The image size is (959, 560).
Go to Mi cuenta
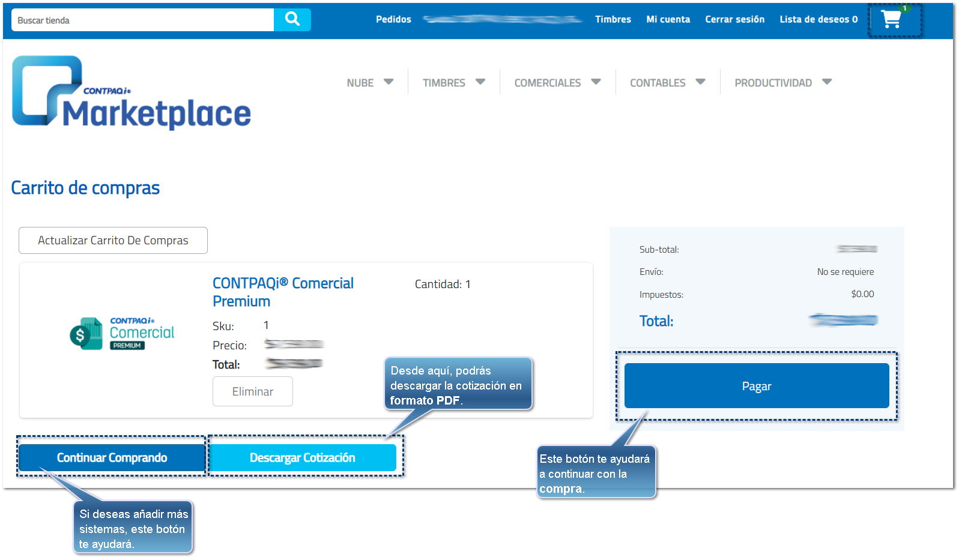(668, 19)
